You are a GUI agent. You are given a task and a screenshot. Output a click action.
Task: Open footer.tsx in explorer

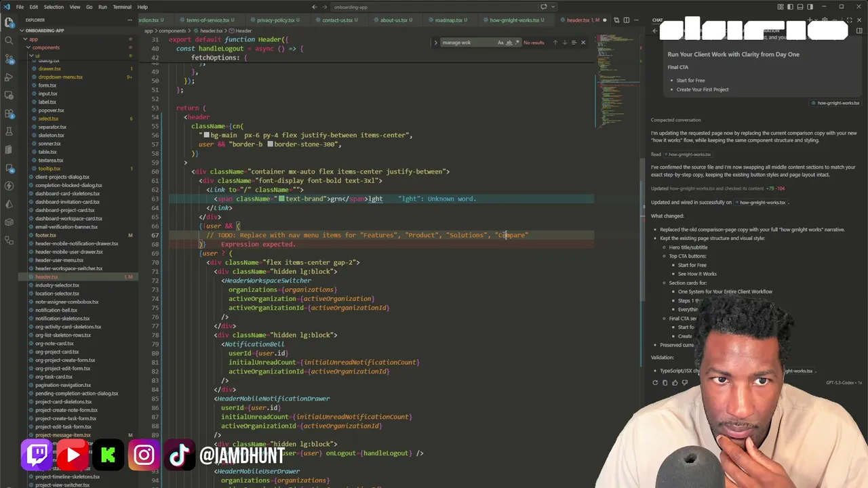[45, 235]
